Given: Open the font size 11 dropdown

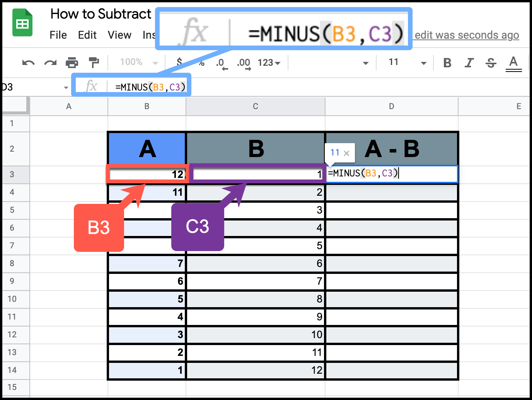Looking at the screenshot, I should [x=404, y=62].
